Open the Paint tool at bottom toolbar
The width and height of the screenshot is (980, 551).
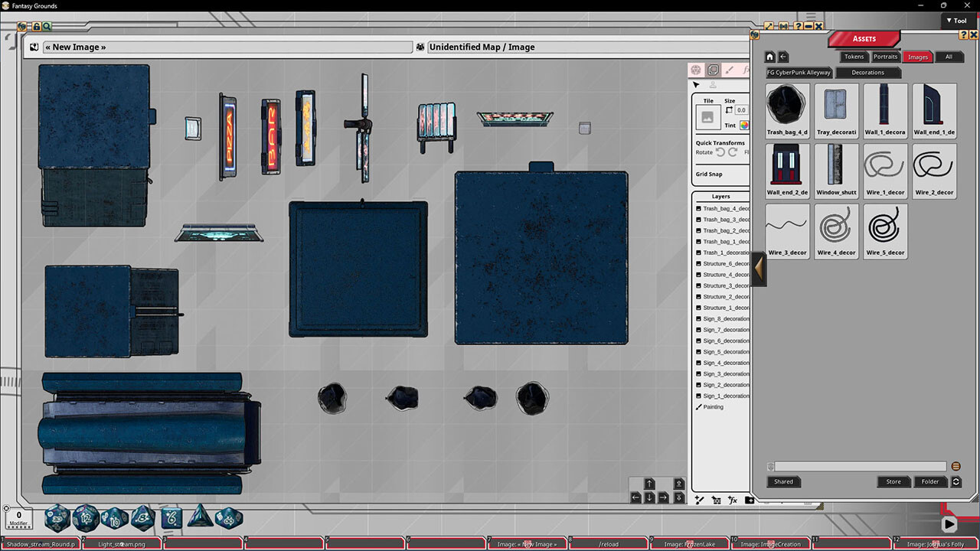(x=699, y=500)
